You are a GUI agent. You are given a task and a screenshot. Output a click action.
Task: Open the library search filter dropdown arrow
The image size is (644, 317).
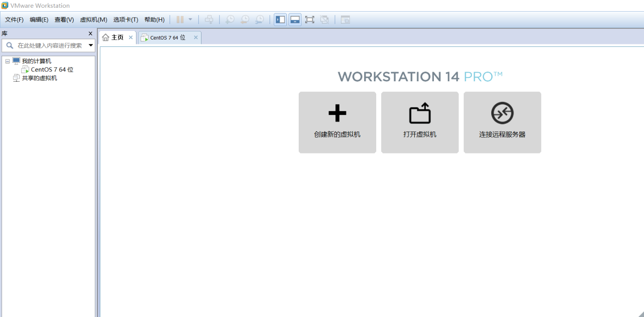point(91,45)
